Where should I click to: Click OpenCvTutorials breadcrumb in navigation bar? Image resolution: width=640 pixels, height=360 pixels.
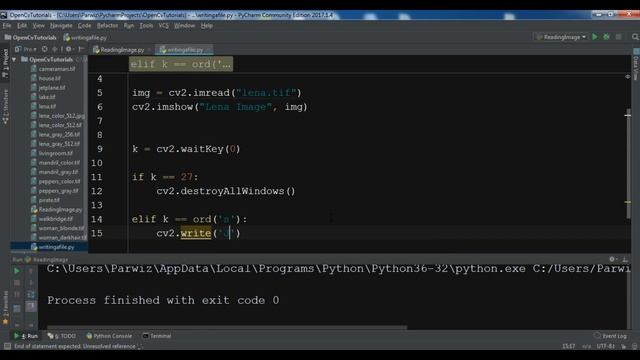[31, 37]
